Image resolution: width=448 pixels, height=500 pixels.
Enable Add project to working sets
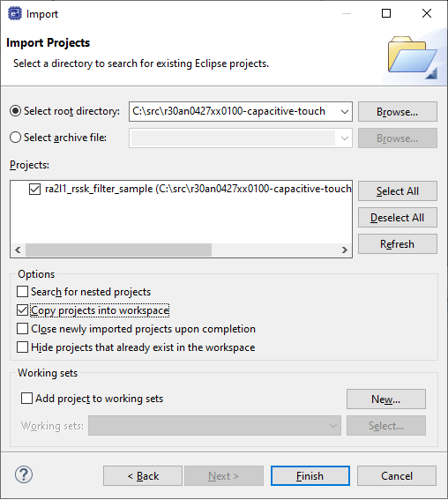click(x=26, y=399)
